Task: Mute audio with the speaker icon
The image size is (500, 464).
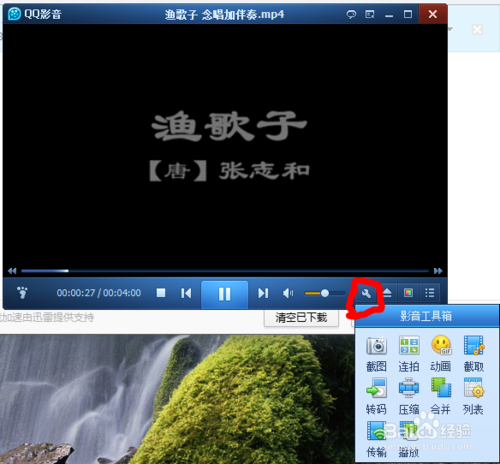Action: pyautogui.click(x=288, y=293)
